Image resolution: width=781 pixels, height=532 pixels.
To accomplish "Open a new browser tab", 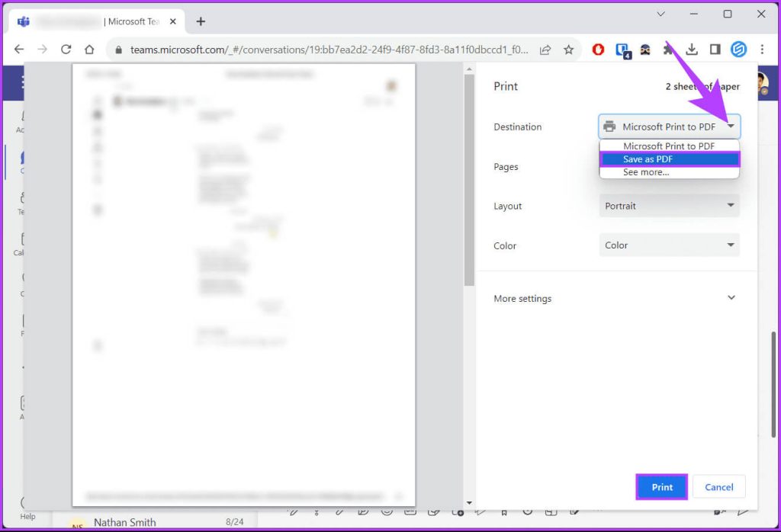I will [x=201, y=21].
